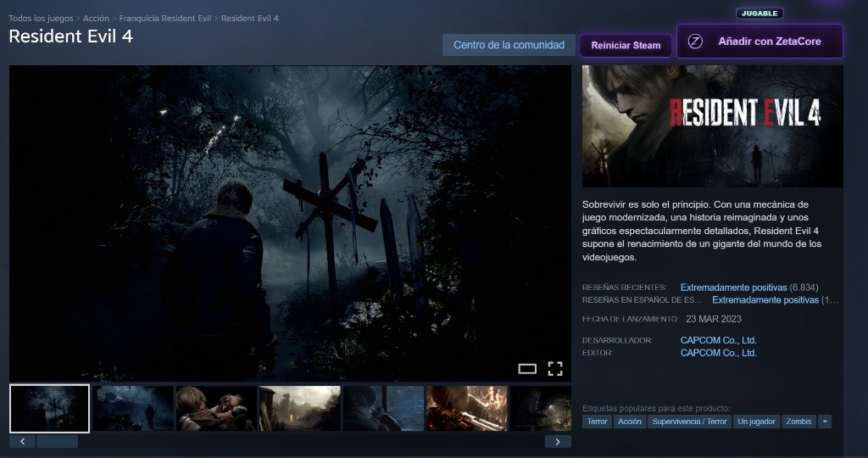Select the Supervivencia / Terror tag

click(689, 422)
